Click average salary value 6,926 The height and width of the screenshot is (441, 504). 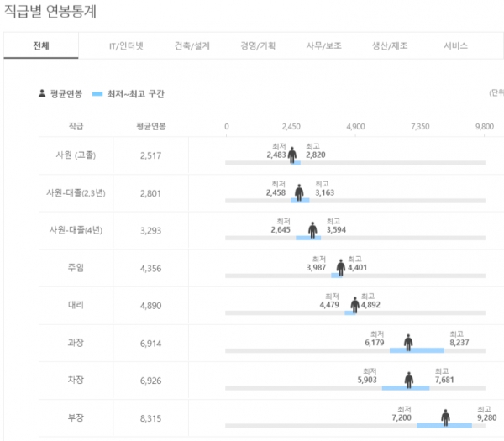150,381
